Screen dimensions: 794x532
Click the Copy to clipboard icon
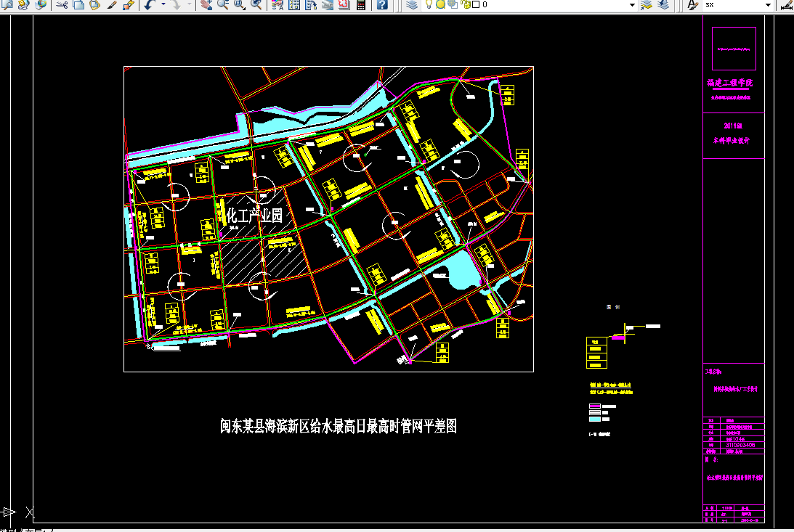[78, 4]
